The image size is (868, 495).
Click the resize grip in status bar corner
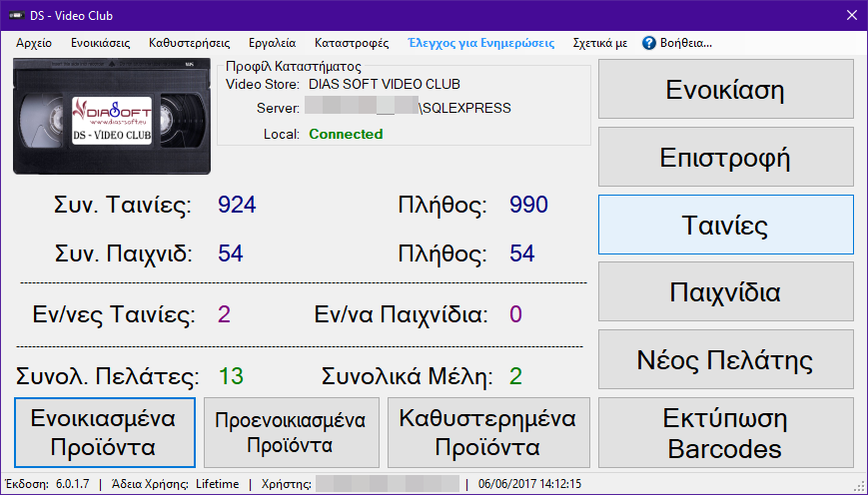coord(860,487)
